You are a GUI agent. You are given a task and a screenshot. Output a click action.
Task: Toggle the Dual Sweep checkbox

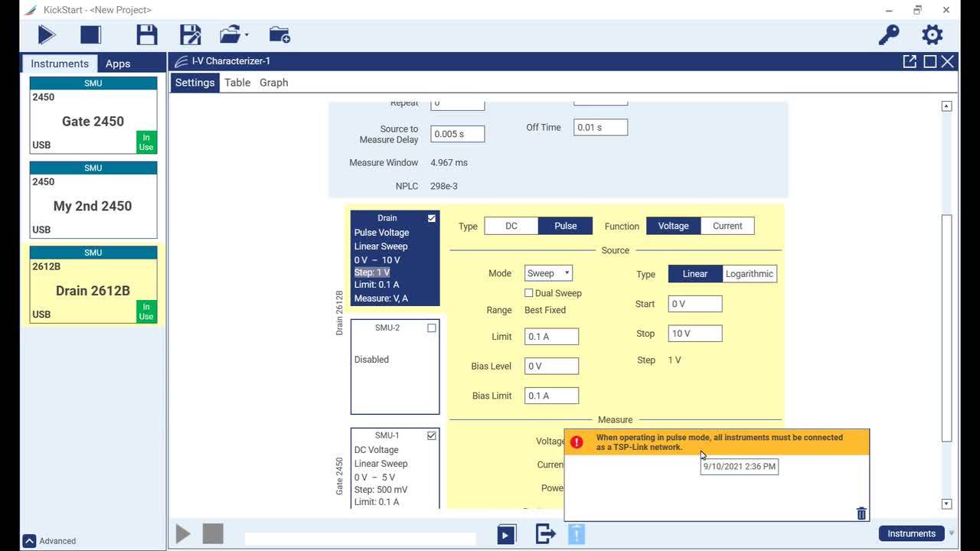[x=529, y=293]
